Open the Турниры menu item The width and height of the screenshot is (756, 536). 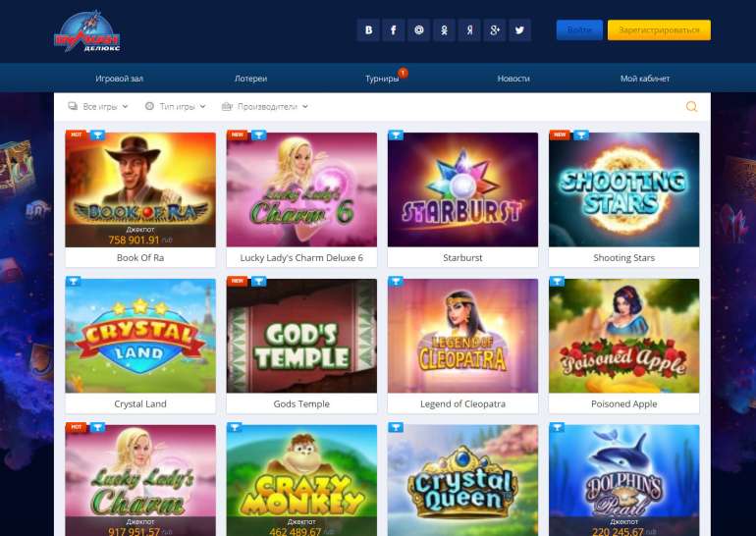pos(382,79)
